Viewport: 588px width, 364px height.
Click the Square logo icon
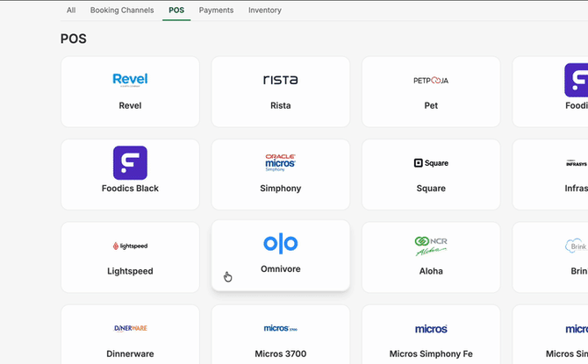(431, 162)
